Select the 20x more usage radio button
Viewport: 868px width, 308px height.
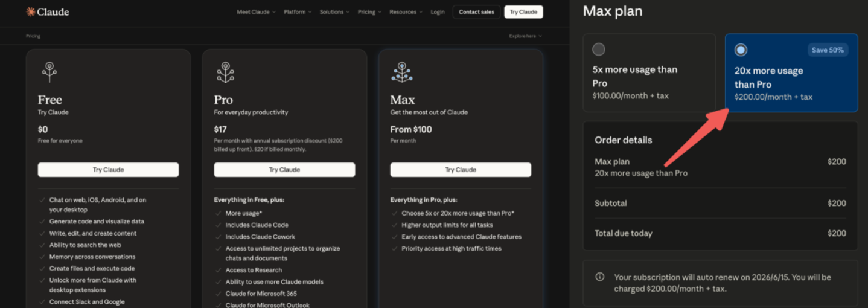(x=741, y=50)
